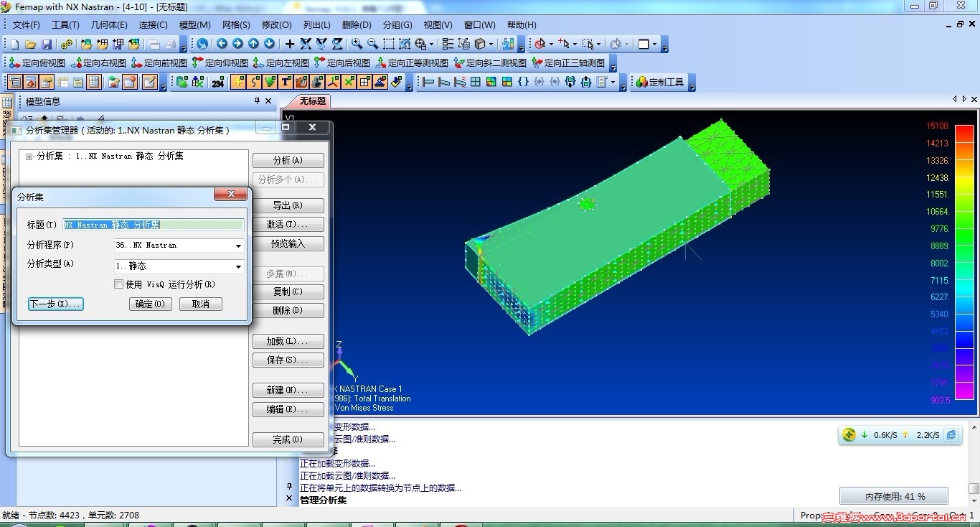The height and width of the screenshot is (527, 980).
Task: Pan view down with the blue down arrow
Action: pyautogui.click(x=269, y=43)
